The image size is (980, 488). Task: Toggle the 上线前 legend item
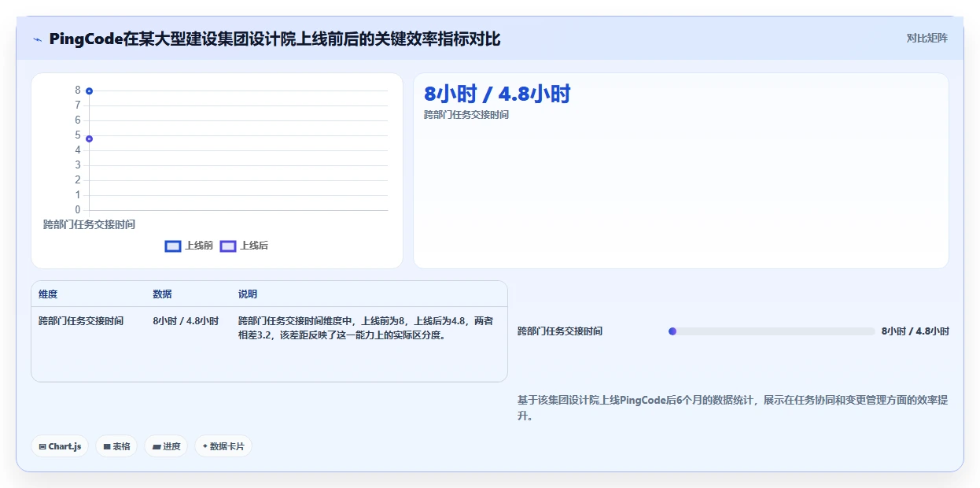[x=189, y=246]
